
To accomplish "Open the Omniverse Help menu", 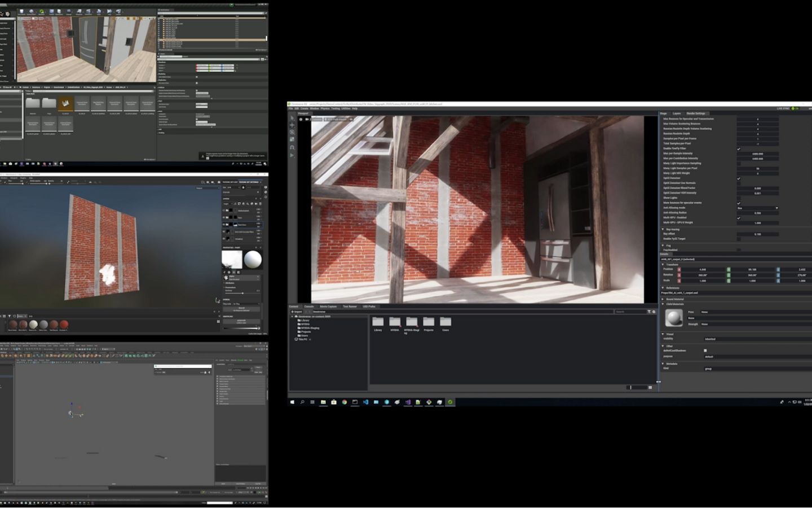I will tap(355, 108).
